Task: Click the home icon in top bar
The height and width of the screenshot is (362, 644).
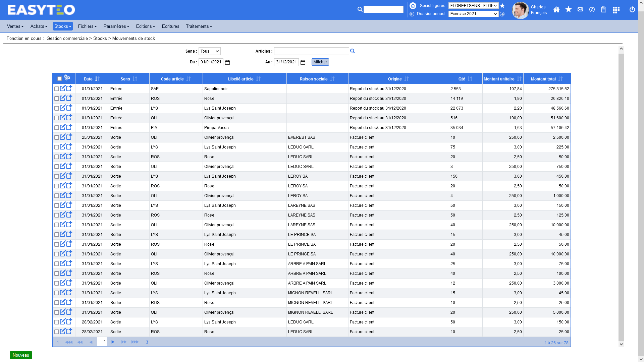Action: coord(556,10)
